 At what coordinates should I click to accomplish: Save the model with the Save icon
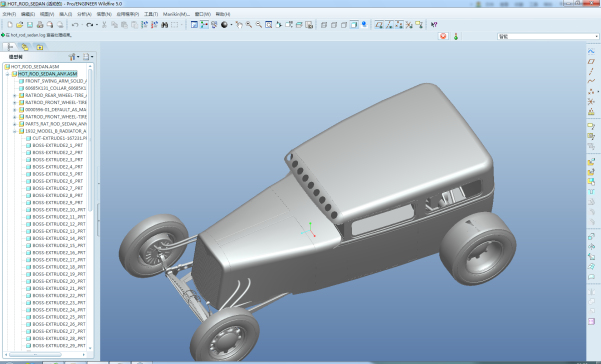pyautogui.click(x=30, y=25)
